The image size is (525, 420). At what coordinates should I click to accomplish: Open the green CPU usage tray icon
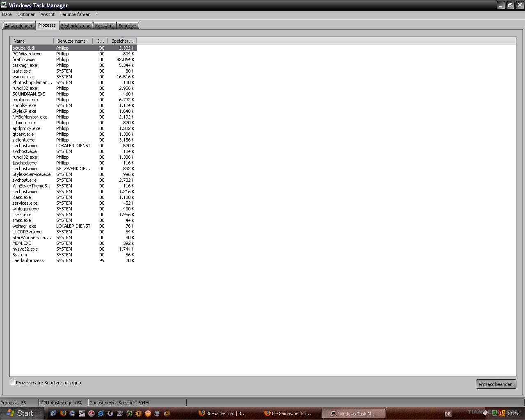click(x=495, y=413)
